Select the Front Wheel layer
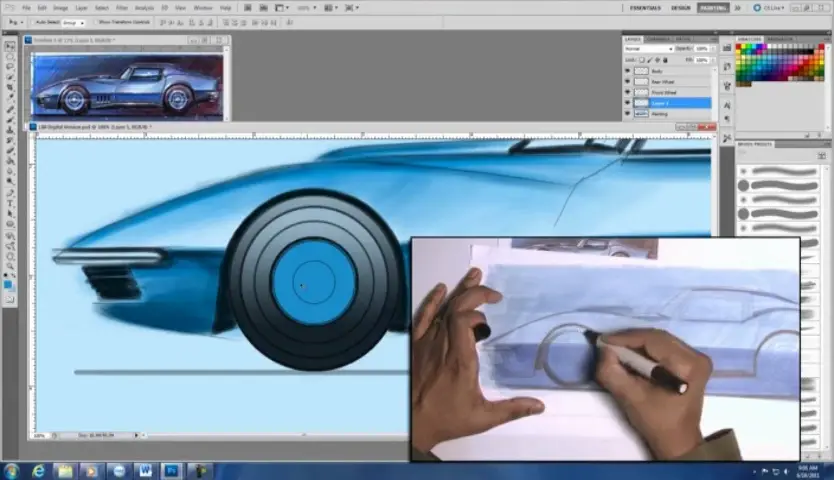The height and width of the screenshot is (480, 834). coord(665,92)
